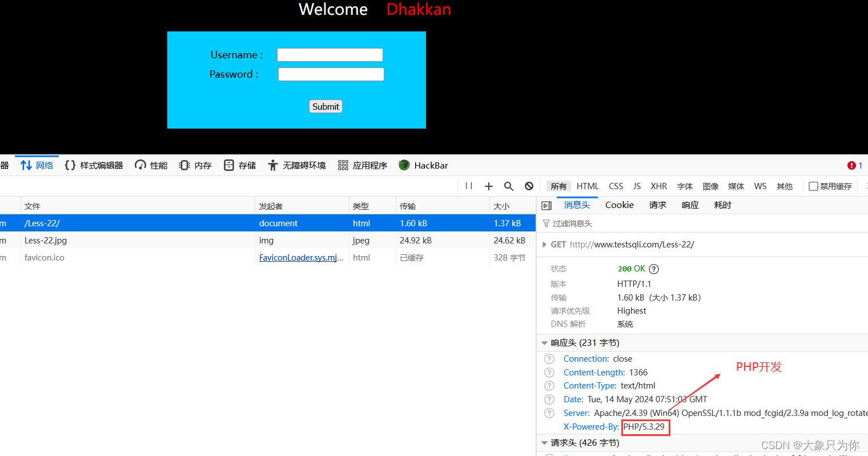
Task: Sort by 大小 (Size) column header
Action: pos(512,206)
